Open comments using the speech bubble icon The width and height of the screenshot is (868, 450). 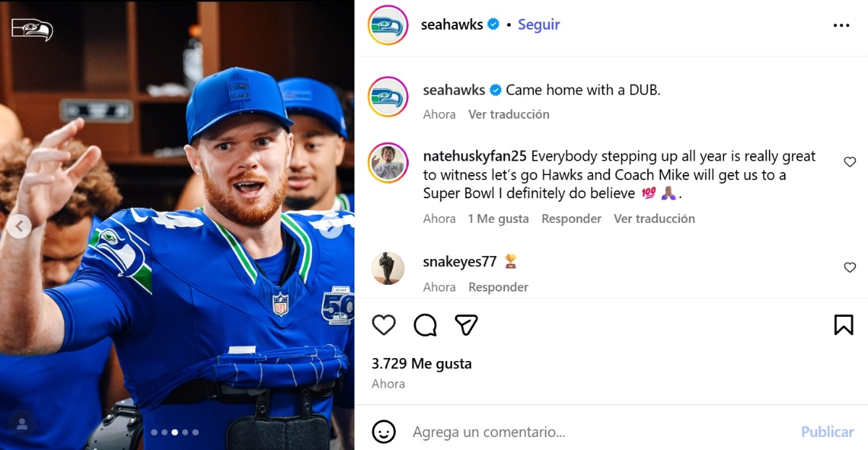coord(425,326)
